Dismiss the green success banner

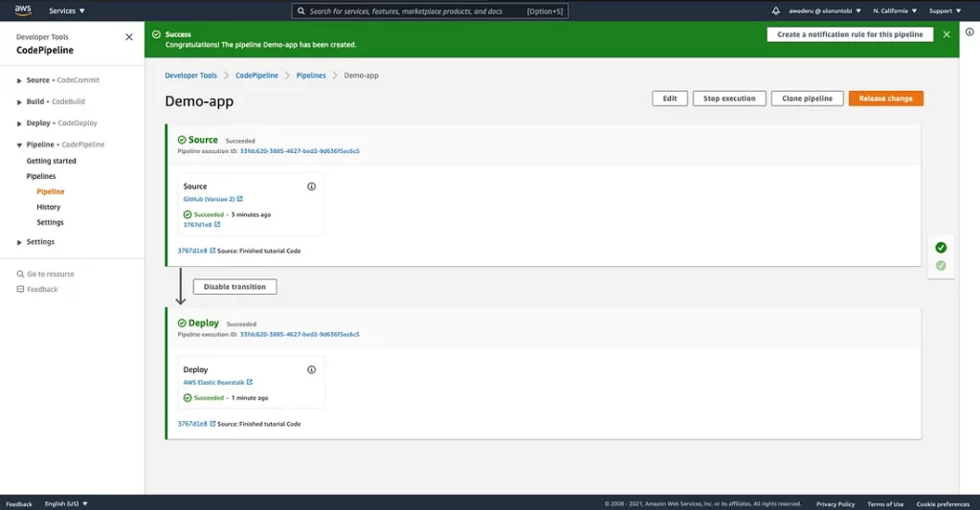pyautogui.click(x=947, y=34)
